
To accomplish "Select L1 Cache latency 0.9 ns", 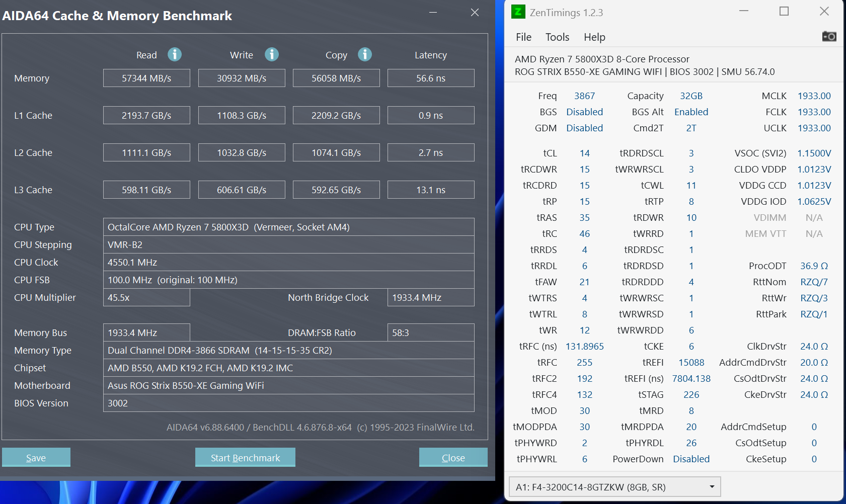I will coord(431,115).
